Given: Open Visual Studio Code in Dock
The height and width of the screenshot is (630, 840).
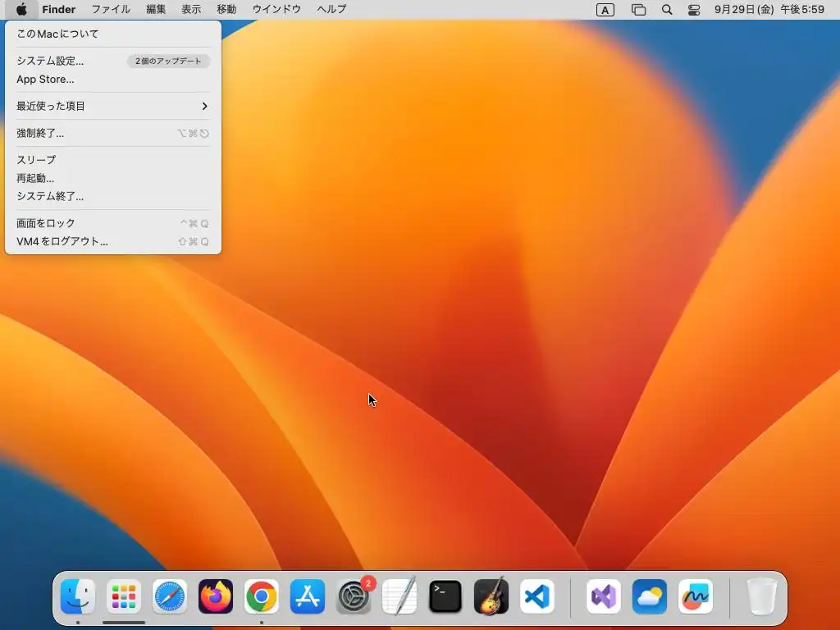Looking at the screenshot, I should [537, 596].
